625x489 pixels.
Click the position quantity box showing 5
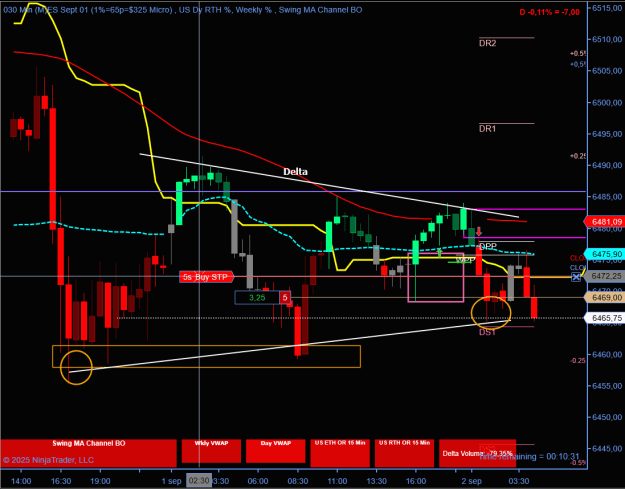tap(285, 297)
